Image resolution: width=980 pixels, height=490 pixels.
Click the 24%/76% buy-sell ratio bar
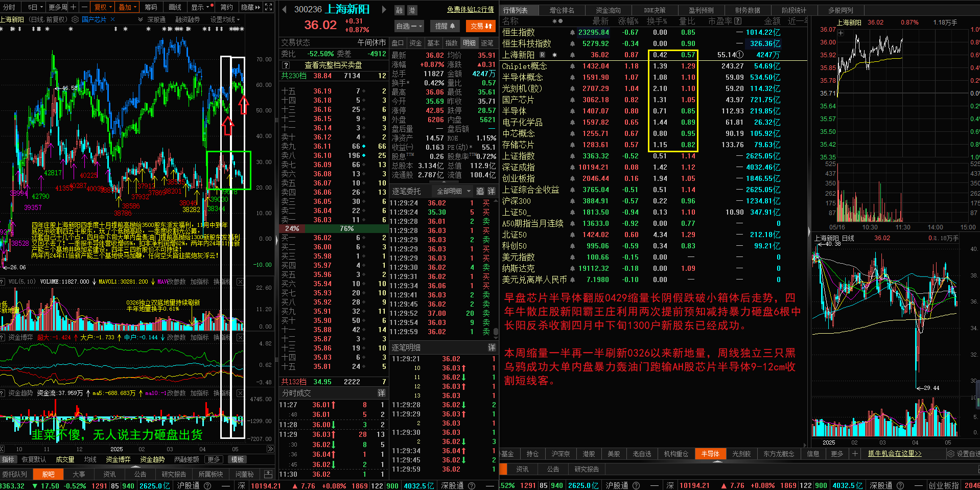333,228
